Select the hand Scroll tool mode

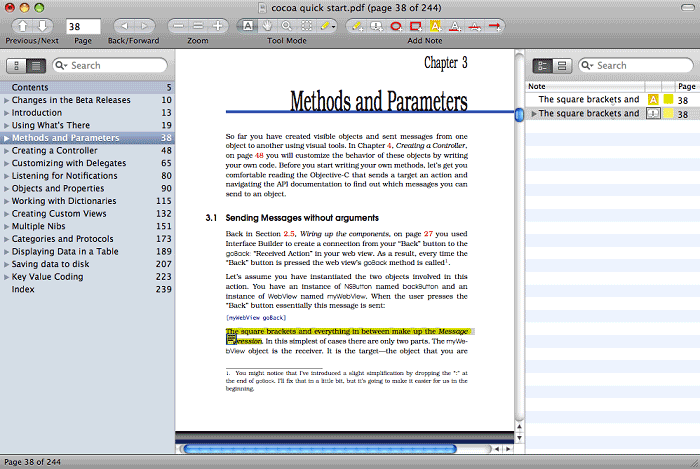point(267,26)
